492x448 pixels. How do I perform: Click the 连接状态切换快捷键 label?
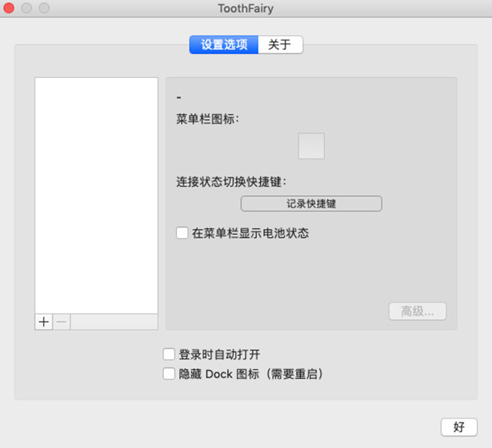pyautogui.click(x=231, y=182)
